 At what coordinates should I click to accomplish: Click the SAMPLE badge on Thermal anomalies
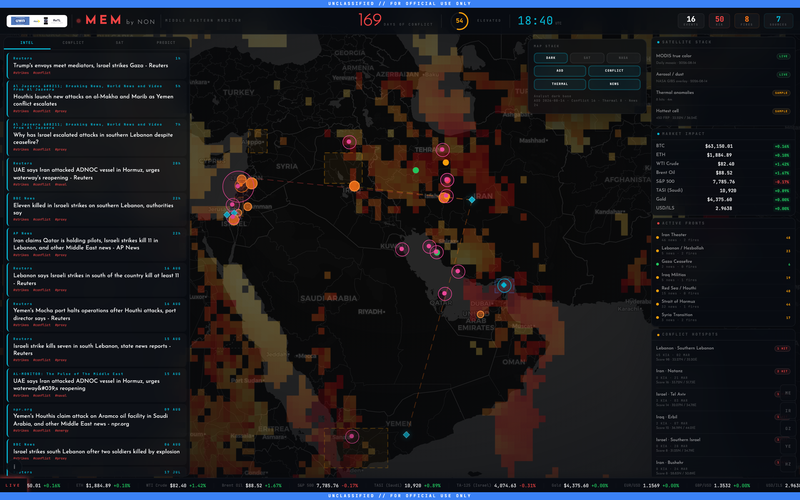click(781, 93)
